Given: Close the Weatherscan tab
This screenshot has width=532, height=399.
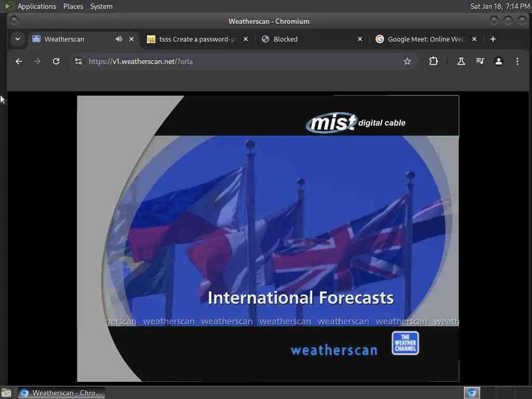Looking at the screenshot, I should pos(131,39).
